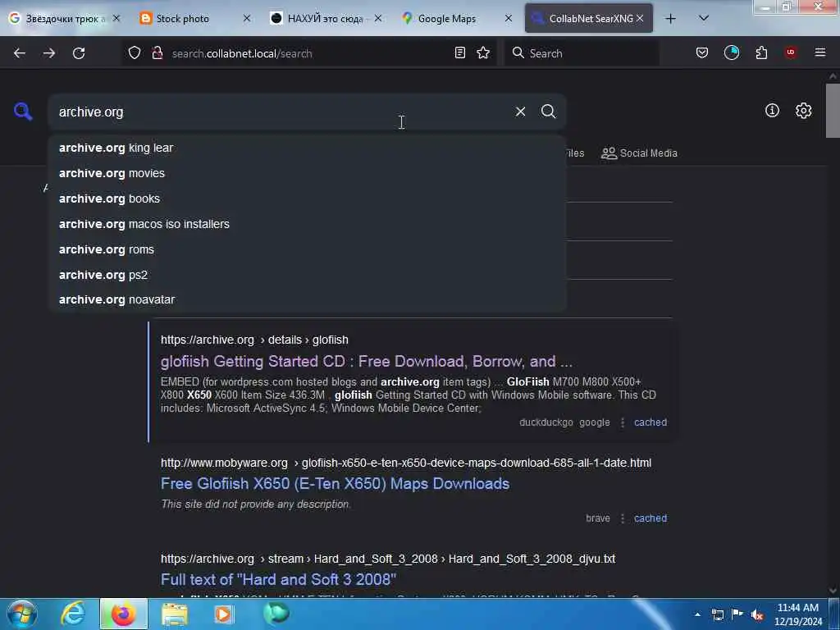
Task: Open the taskbar clock showing 11:44 AM
Action: click(798, 614)
